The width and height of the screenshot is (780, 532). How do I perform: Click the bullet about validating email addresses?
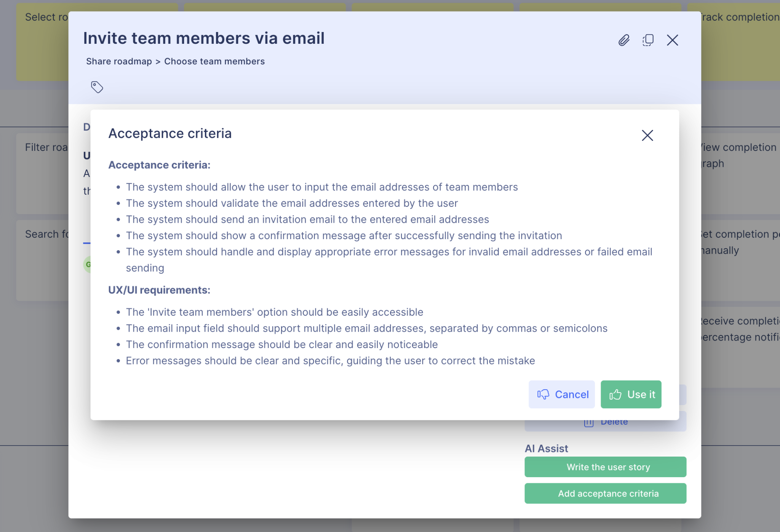tap(292, 203)
